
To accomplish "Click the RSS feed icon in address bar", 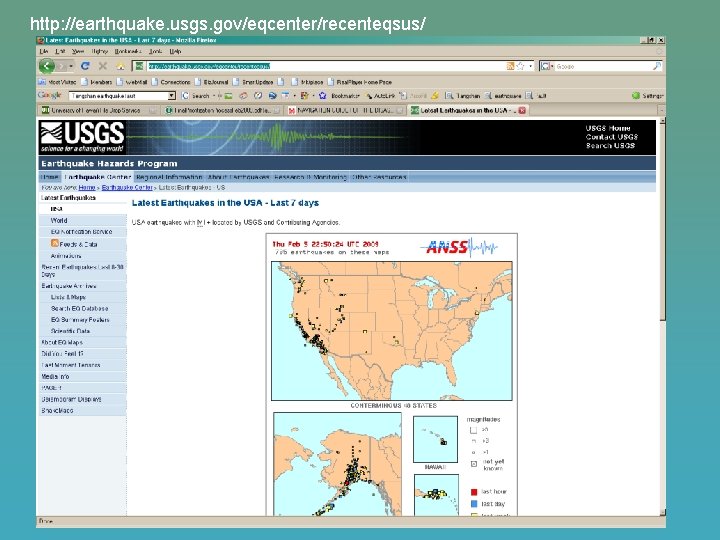I will 510,66.
